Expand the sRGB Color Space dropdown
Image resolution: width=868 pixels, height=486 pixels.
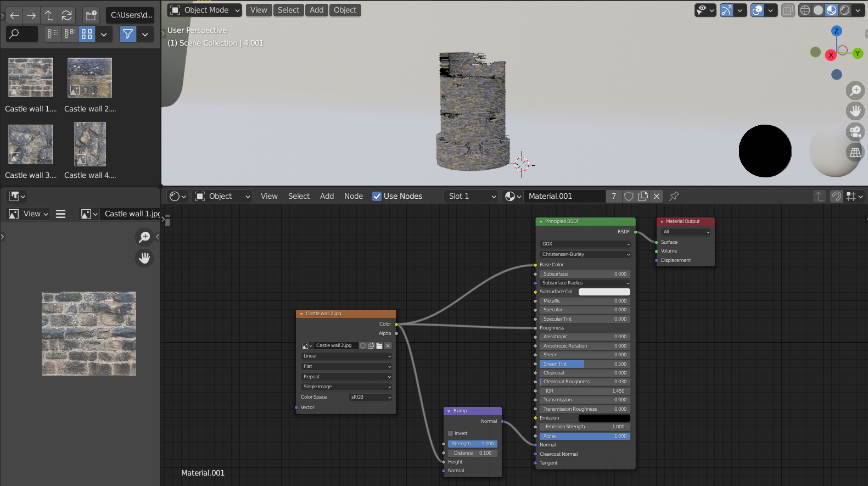371,397
